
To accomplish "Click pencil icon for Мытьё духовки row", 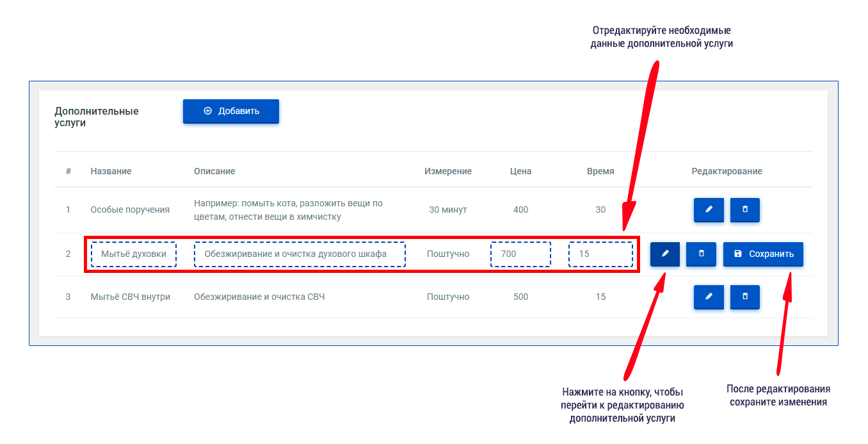I will coord(665,254).
